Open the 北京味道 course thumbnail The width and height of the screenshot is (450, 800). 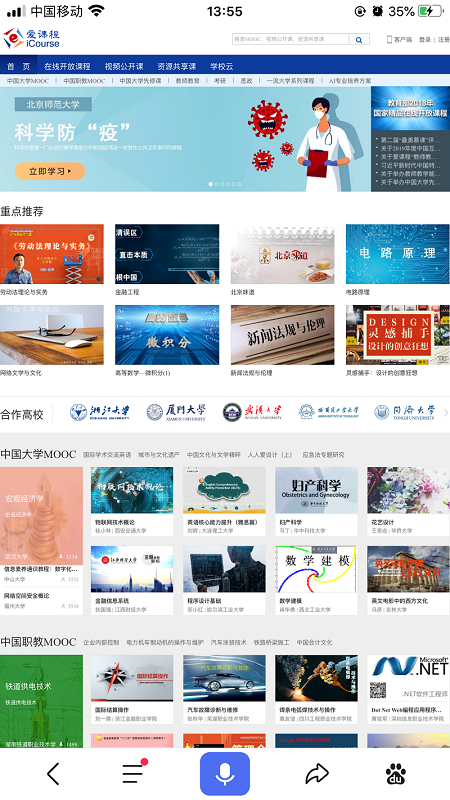282,254
